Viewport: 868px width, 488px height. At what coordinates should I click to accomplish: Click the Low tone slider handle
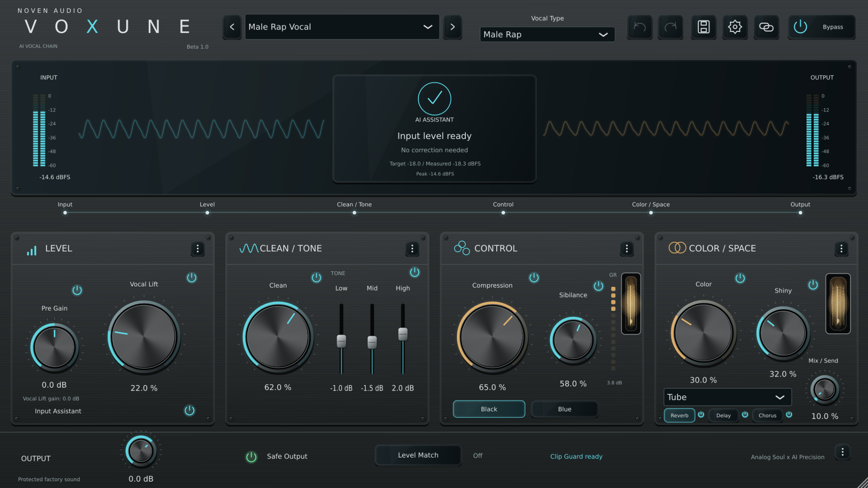tap(341, 341)
